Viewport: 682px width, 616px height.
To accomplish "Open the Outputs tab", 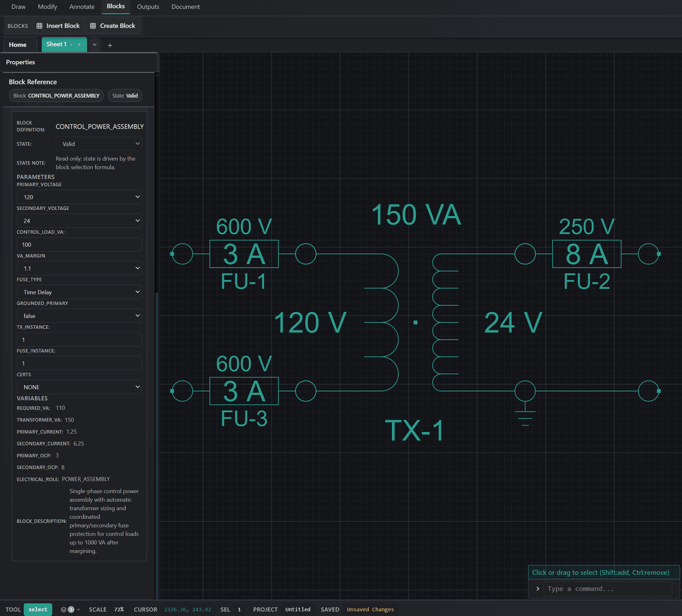I will (x=148, y=7).
